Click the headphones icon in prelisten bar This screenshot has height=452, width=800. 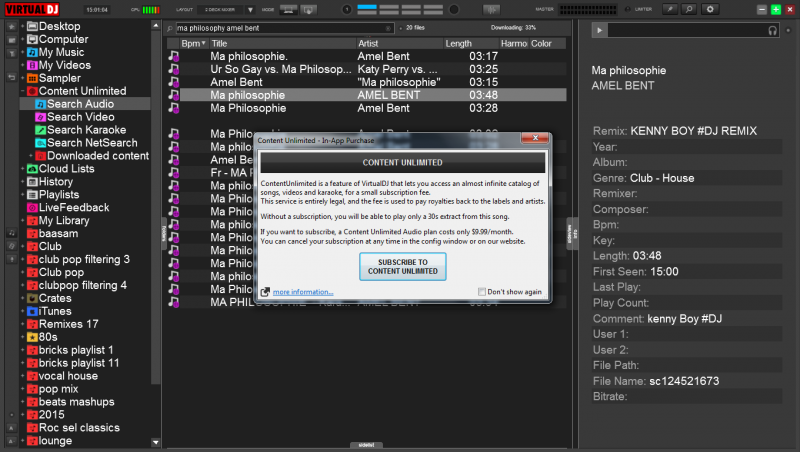click(773, 31)
